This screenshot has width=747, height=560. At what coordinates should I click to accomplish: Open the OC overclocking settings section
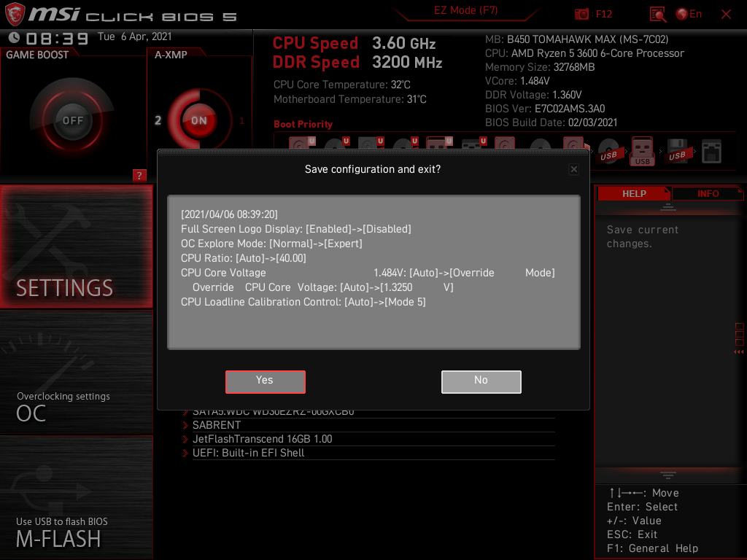tap(77, 373)
